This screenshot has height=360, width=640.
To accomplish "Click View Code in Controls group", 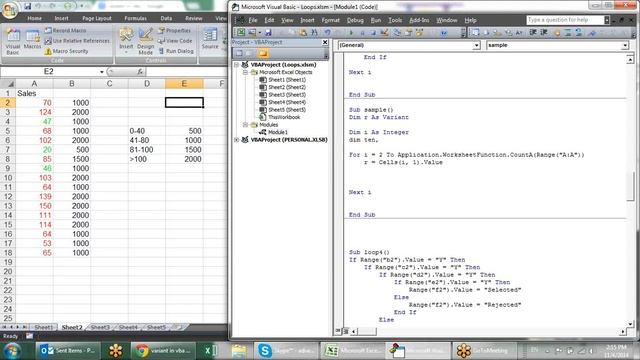I will coord(175,41).
